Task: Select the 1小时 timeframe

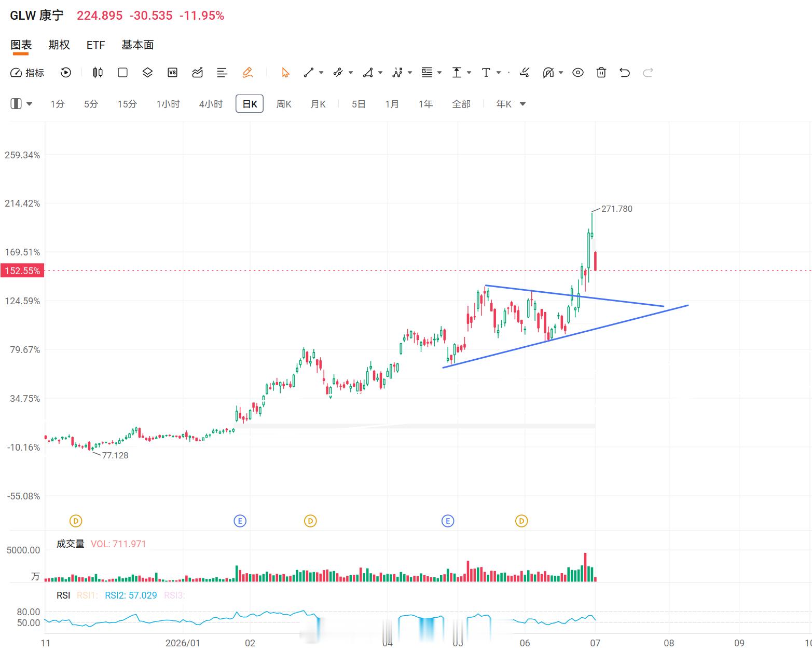Action: coord(168,104)
